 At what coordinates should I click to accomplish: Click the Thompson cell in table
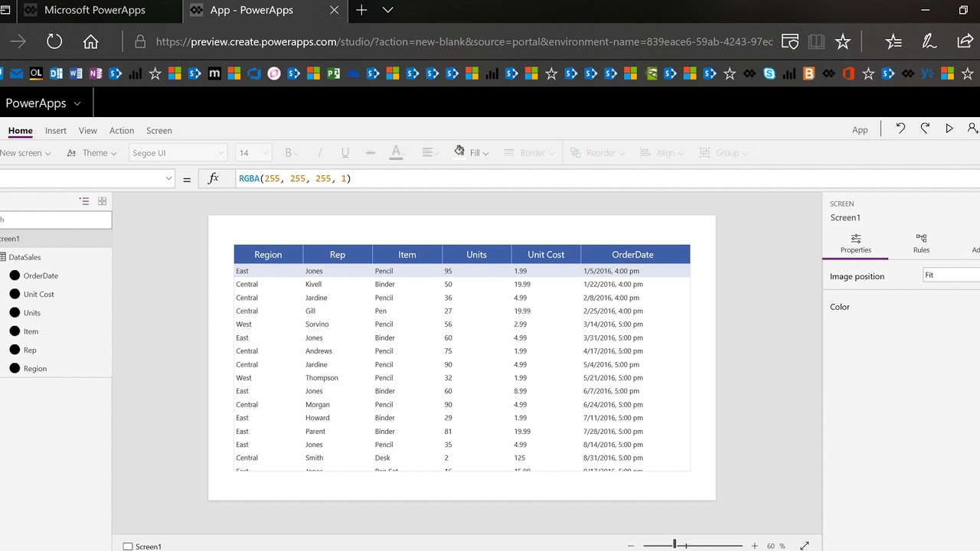coord(322,378)
